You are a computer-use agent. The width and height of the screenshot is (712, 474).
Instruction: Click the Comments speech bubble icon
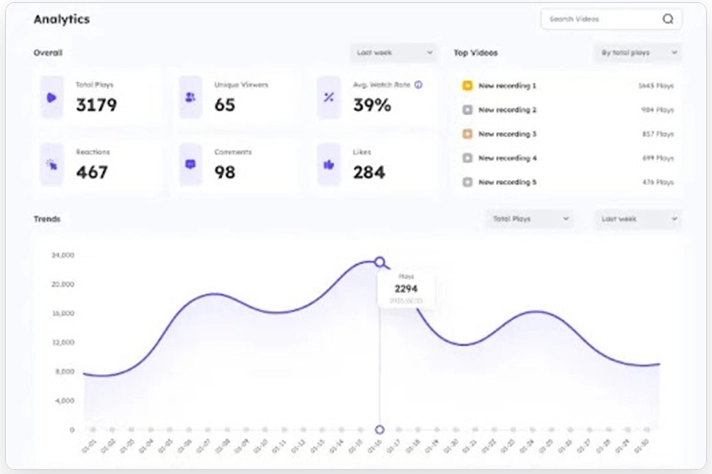190,164
